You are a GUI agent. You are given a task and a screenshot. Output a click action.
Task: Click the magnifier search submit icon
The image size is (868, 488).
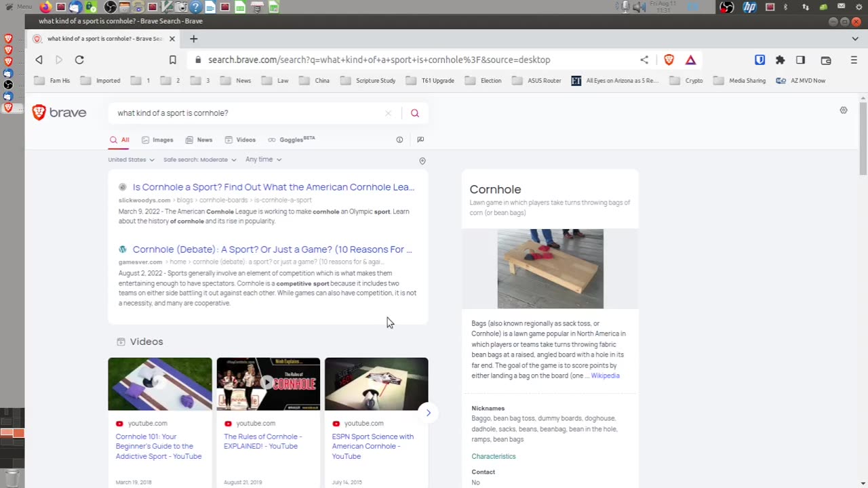coord(415,113)
